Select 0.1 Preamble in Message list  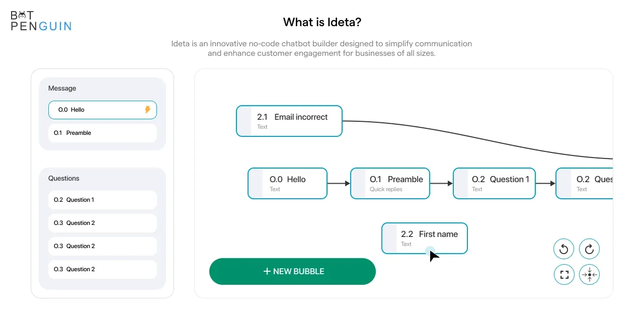103,133
